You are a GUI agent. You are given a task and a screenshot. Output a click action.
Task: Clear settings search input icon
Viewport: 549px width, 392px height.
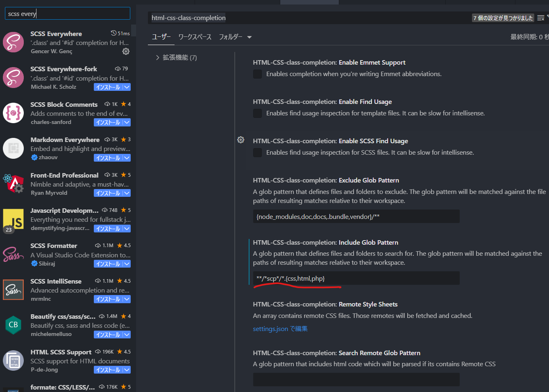tap(541, 18)
